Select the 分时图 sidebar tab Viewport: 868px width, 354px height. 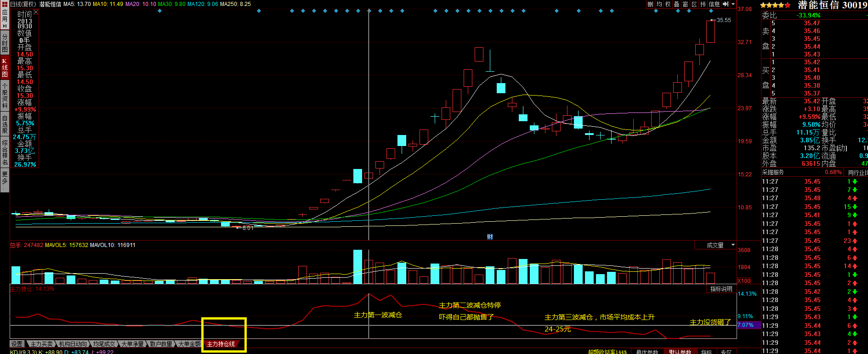coord(5,43)
